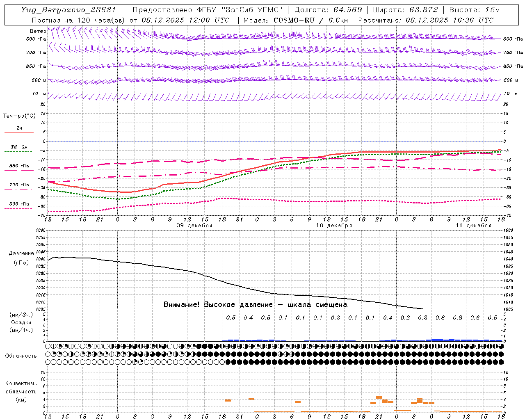Click the longitude value Долгота: 64.969
The width and height of the screenshot is (525, 420).
pos(328,10)
